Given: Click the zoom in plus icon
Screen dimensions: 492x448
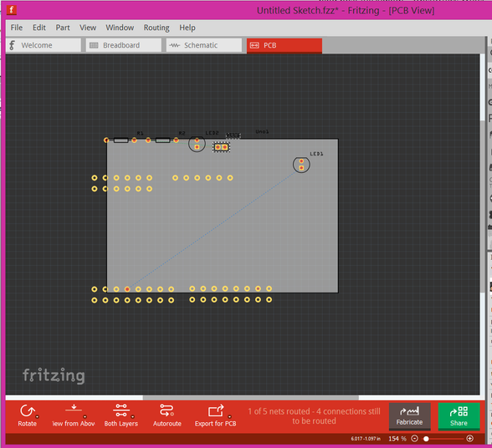Looking at the screenshot, I should tap(469, 439).
